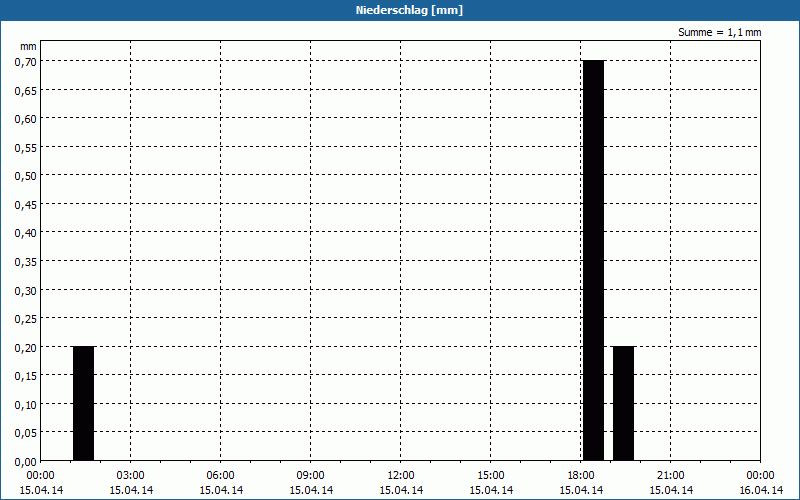Click the date label under 06:00
This screenshot has width=800, height=500.
[221, 490]
